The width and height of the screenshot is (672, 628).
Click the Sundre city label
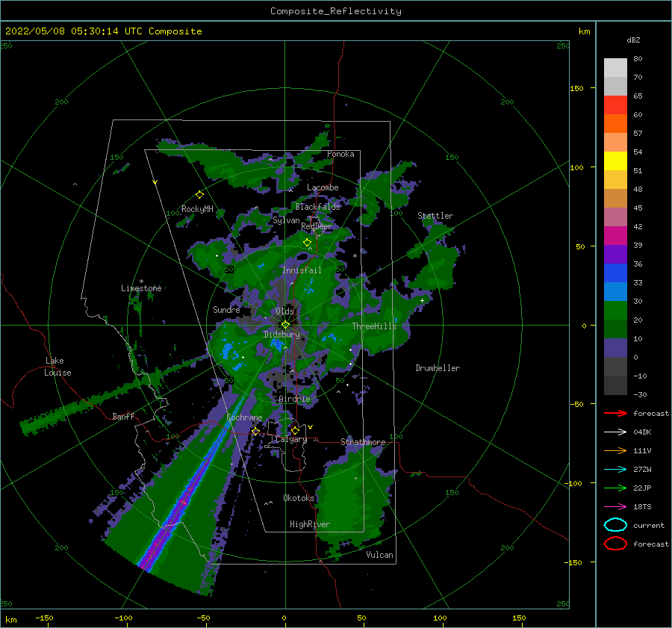pyautogui.click(x=226, y=309)
